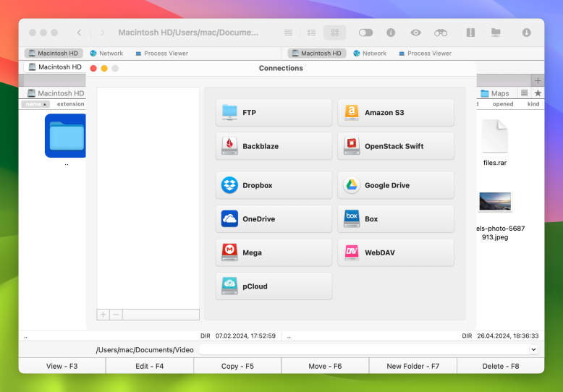Expand the command line history dropdown

[x=534, y=349]
